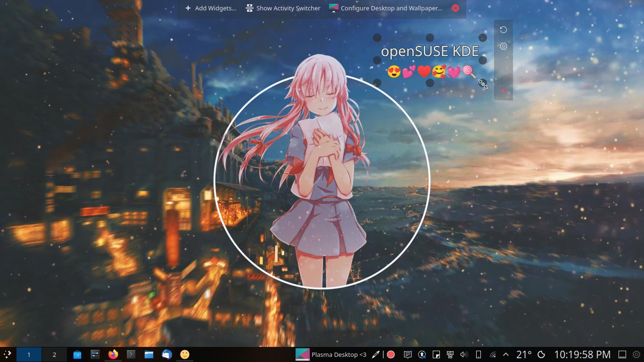
Task: Click Add Widgets... in the top bar
Action: click(210, 8)
